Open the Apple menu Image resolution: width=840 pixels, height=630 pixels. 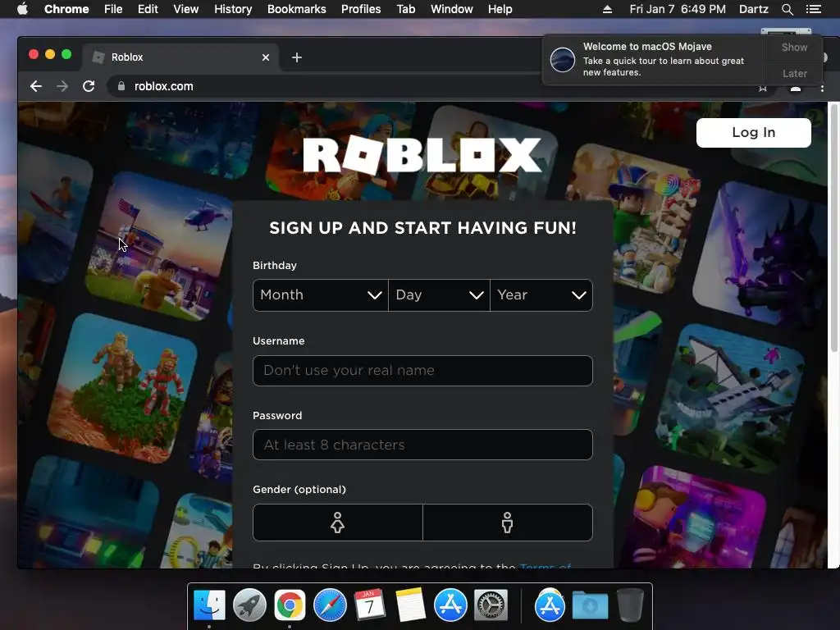22,9
